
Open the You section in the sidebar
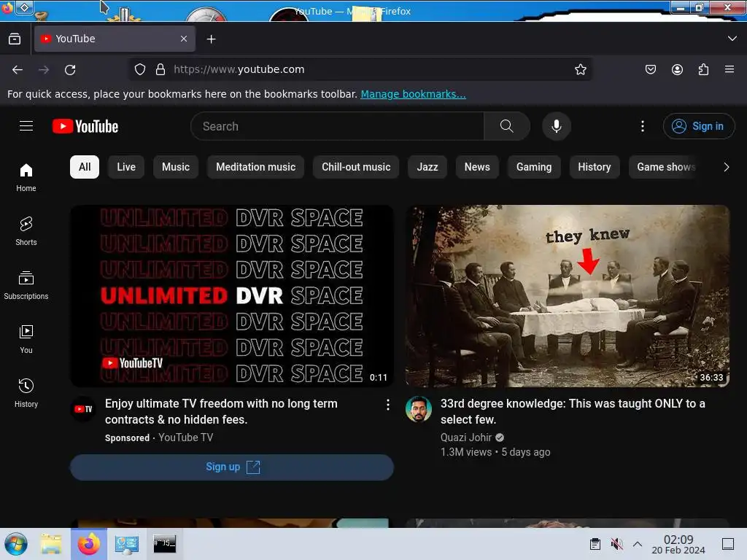[x=26, y=339]
